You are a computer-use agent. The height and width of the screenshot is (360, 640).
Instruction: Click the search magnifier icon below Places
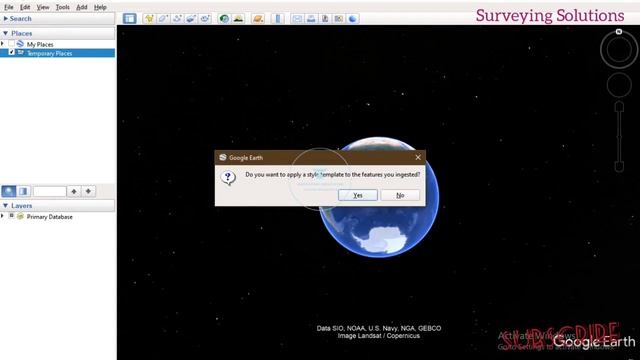[9, 191]
